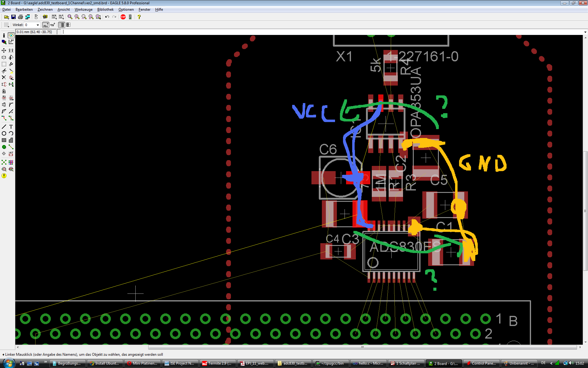Open Windows Start button
588x368 pixels.
(x=9, y=363)
